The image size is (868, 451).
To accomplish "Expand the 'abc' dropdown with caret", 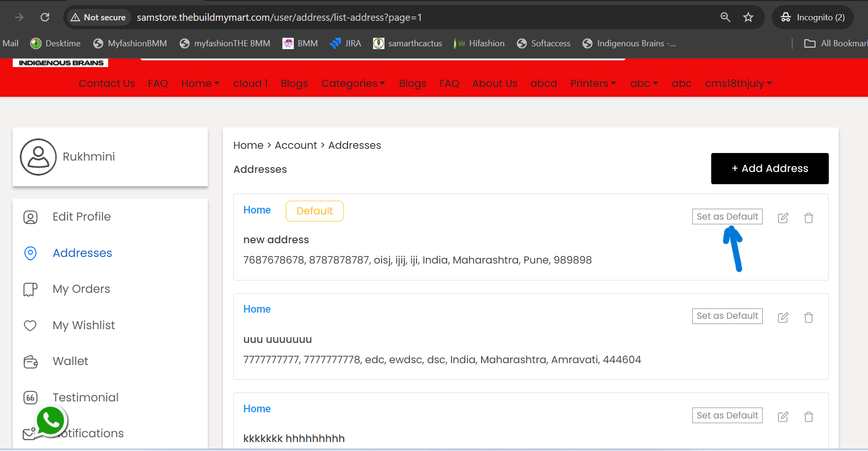I will tap(644, 84).
